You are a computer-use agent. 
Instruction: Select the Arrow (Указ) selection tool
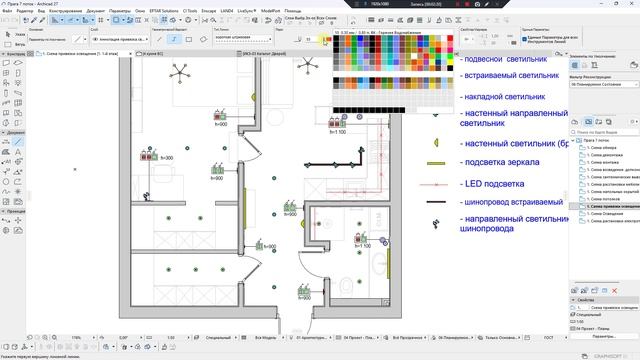(8, 35)
